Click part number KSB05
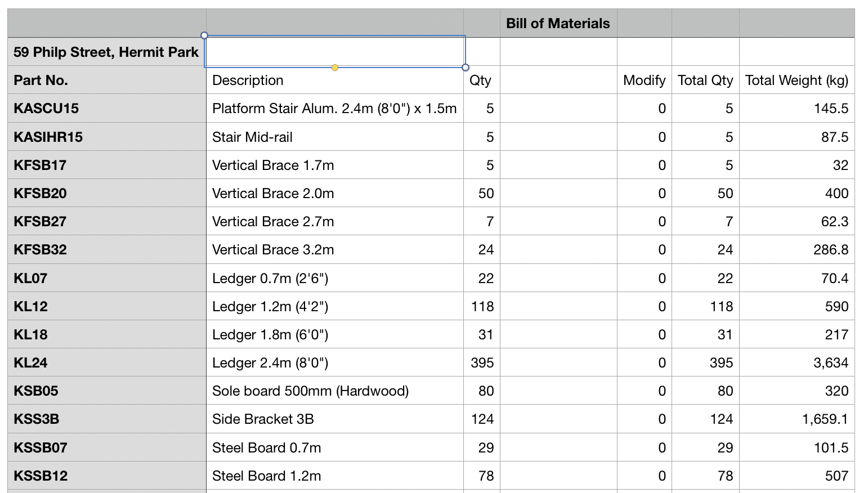The image size is (868, 493). coord(107,391)
